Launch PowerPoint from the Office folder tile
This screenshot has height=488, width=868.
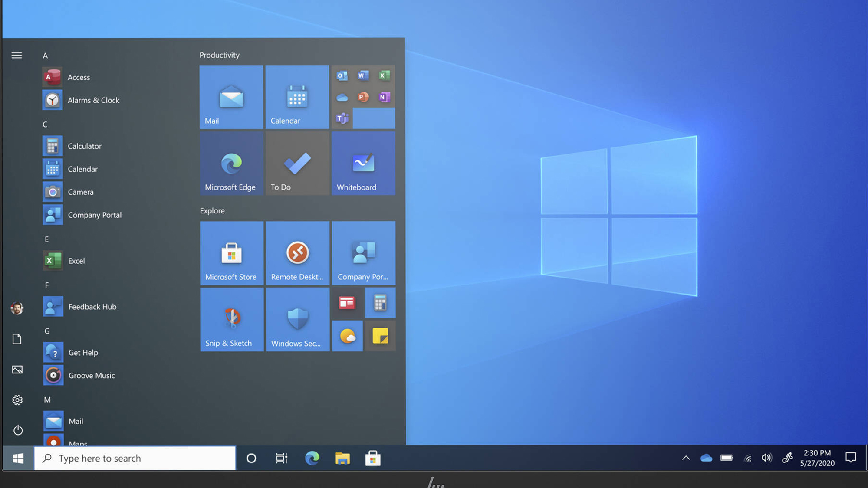tap(363, 97)
